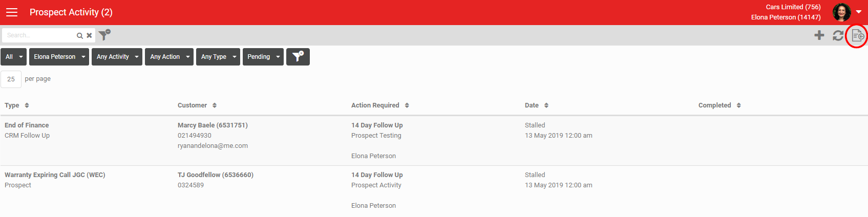This screenshot has height=217, width=868.
Task: Click the per page number field
Action: coord(11,79)
